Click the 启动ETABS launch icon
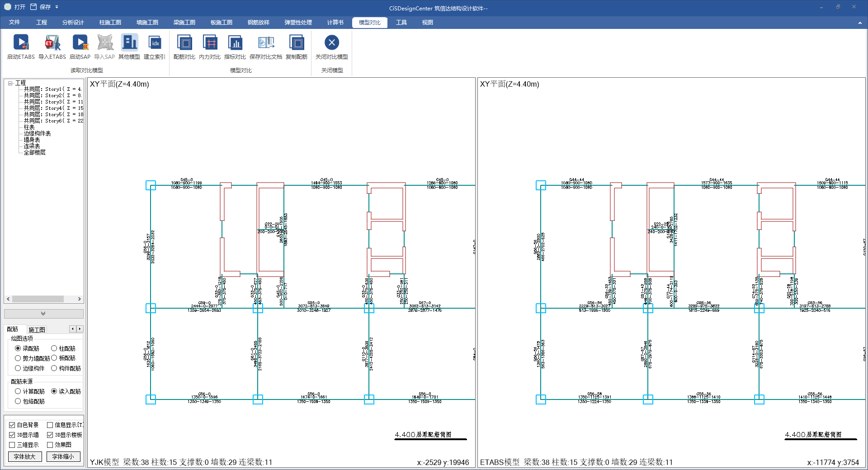 pos(21,43)
